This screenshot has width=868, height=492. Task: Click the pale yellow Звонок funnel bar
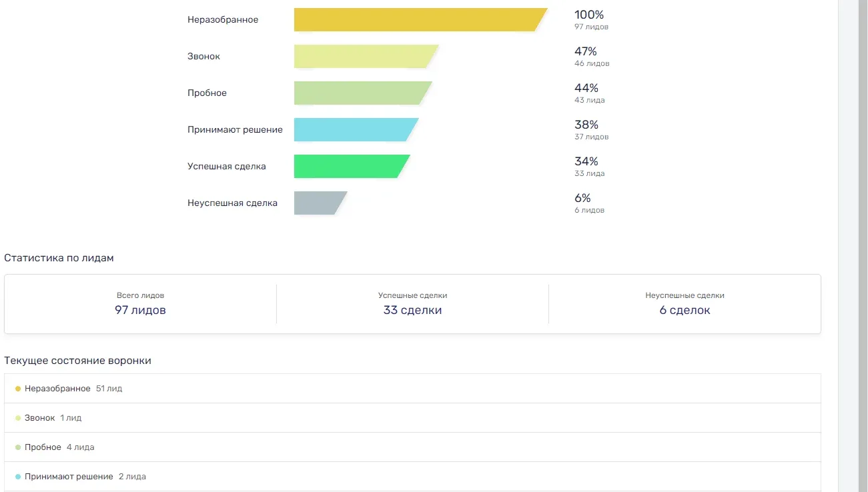pyautogui.click(x=366, y=57)
